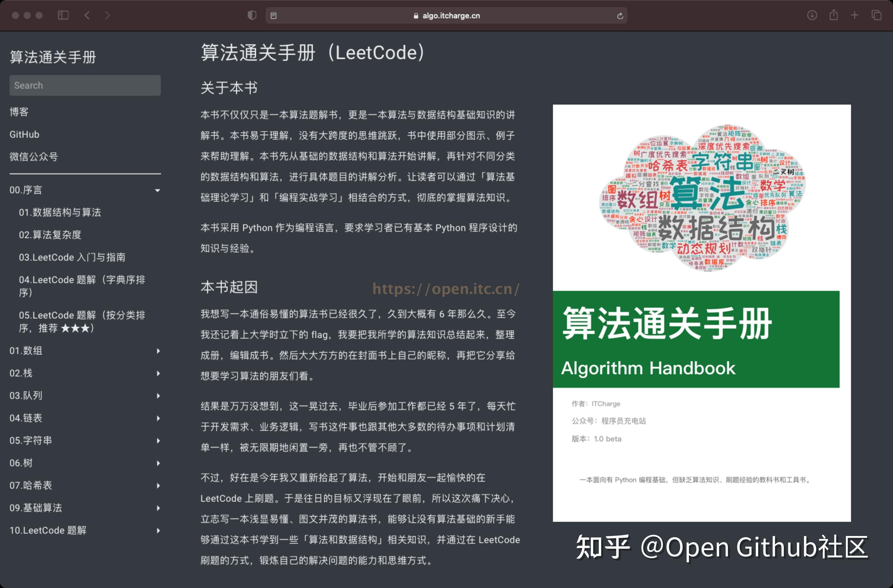Click the back navigation arrow

pos(87,15)
